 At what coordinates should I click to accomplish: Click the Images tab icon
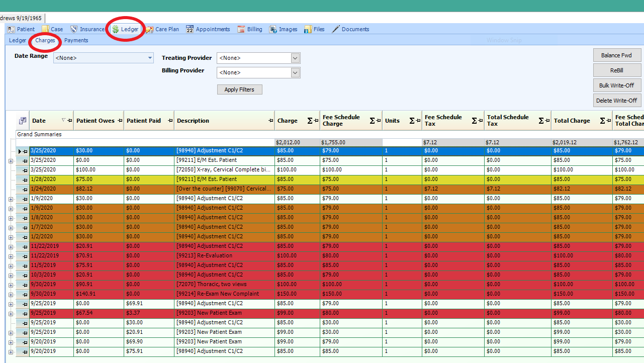pyautogui.click(x=272, y=29)
